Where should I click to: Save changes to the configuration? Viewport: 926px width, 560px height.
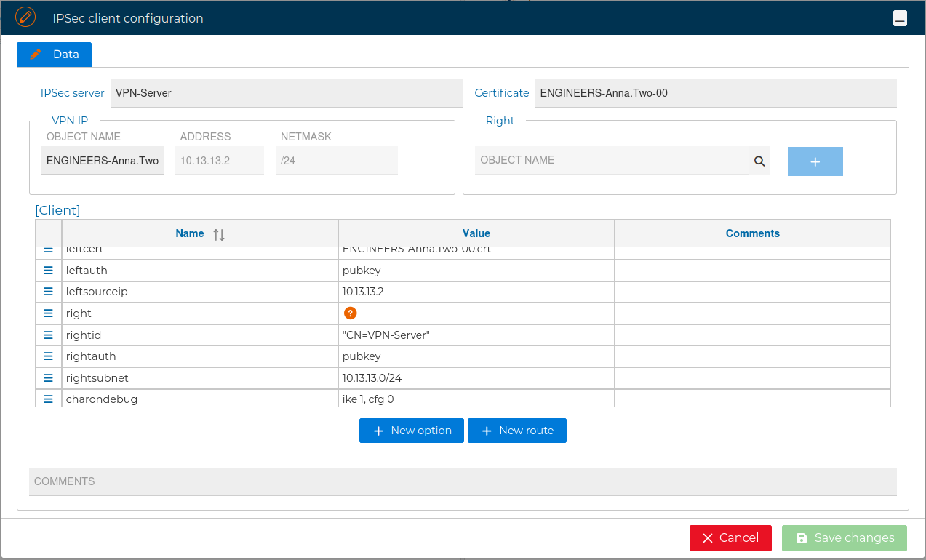pos(844,538)
